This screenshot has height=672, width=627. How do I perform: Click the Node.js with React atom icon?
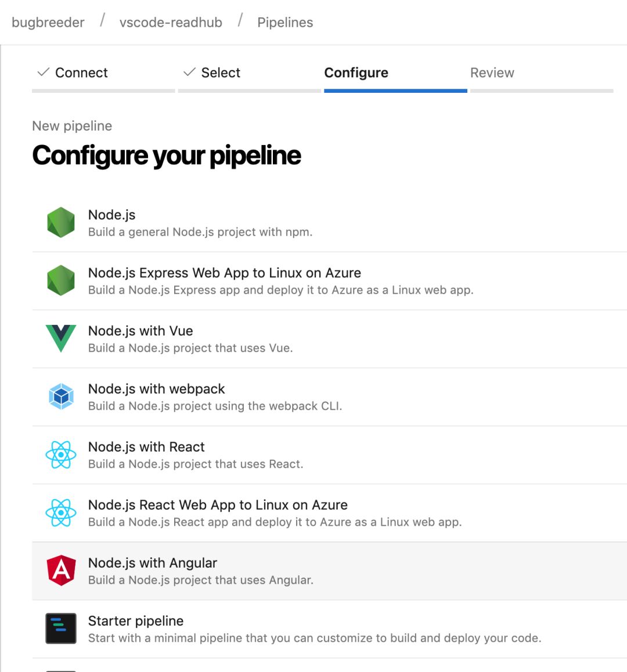click(x=61, y=455)
